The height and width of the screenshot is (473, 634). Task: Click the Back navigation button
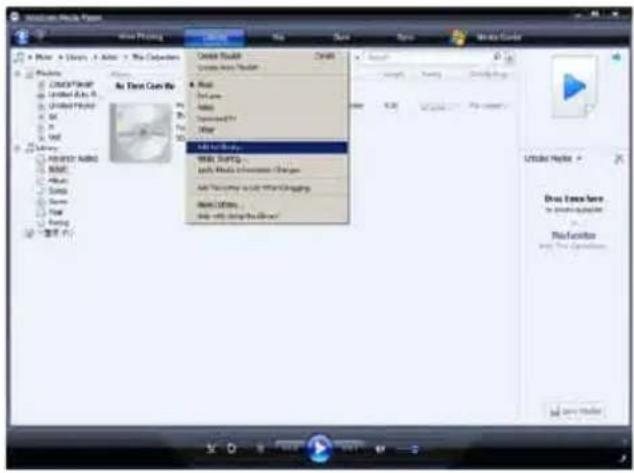tap(21, 37)
